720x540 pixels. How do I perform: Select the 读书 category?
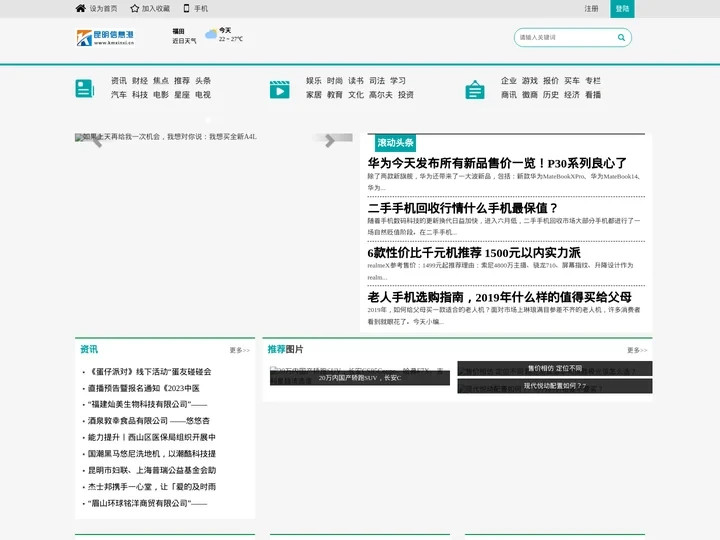tap(356, 81)
